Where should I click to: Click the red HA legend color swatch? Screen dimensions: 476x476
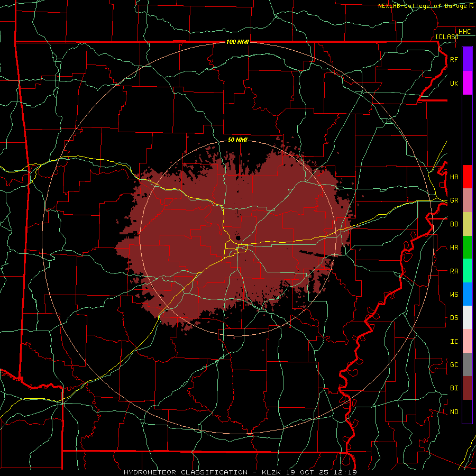(467, 177)
